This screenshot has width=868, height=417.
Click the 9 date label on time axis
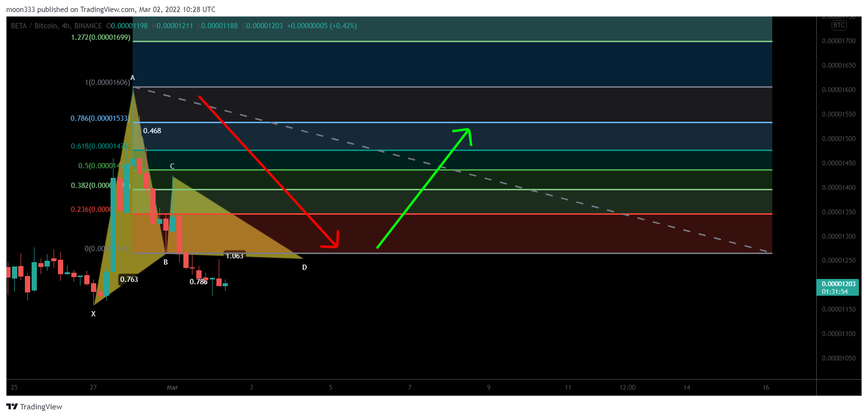coord(489,388)
